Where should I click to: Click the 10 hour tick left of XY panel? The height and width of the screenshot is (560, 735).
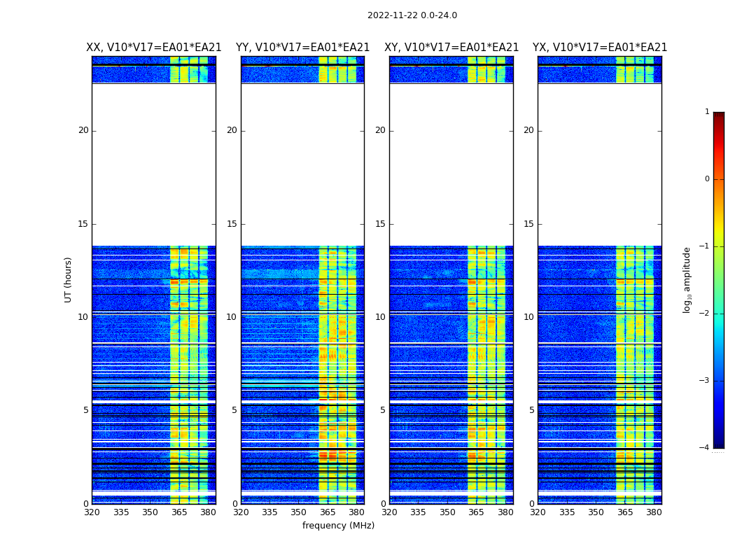[x=380, y=317]
